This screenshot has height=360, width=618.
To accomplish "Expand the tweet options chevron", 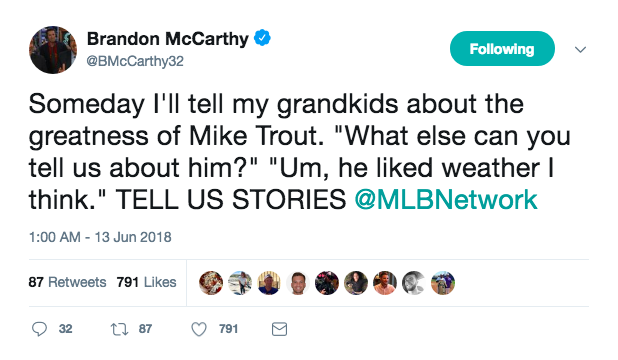I will (580, 50).
